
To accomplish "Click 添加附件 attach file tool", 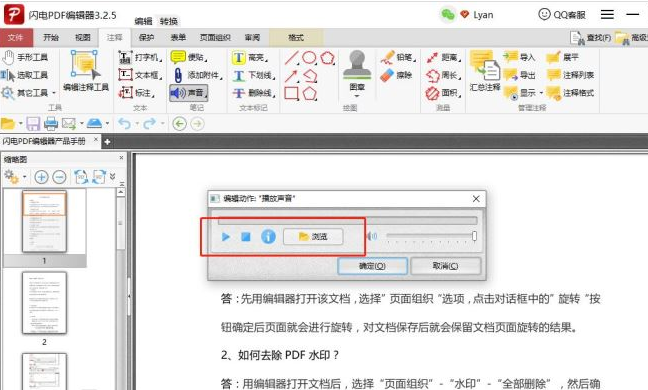I will tap(197, 75).
